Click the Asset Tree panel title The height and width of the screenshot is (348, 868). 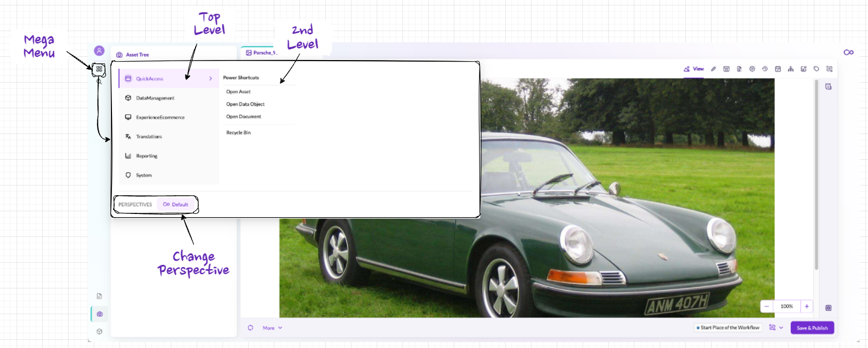click(x=137, y=55)
